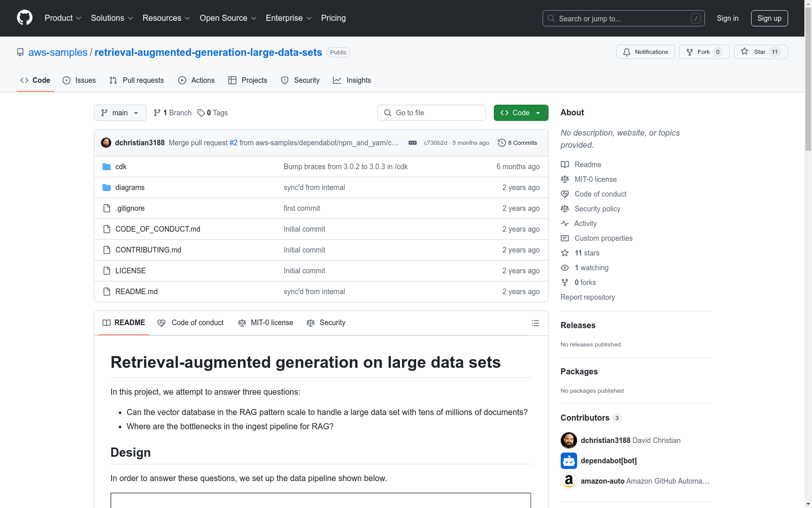Open pull request #2 link
This screenshot has height=508, width=812.
[x=233, y=143]
